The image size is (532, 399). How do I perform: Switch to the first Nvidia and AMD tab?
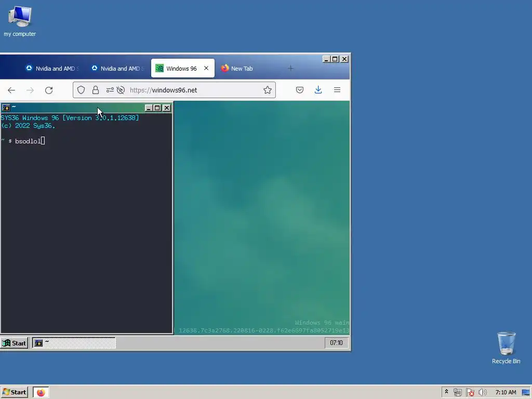pyautogui.click(x=52, y=68)
